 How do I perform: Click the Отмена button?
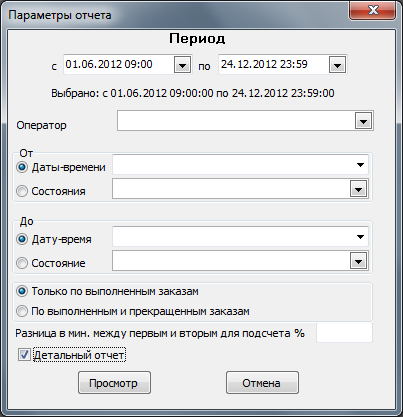[262, 383]
